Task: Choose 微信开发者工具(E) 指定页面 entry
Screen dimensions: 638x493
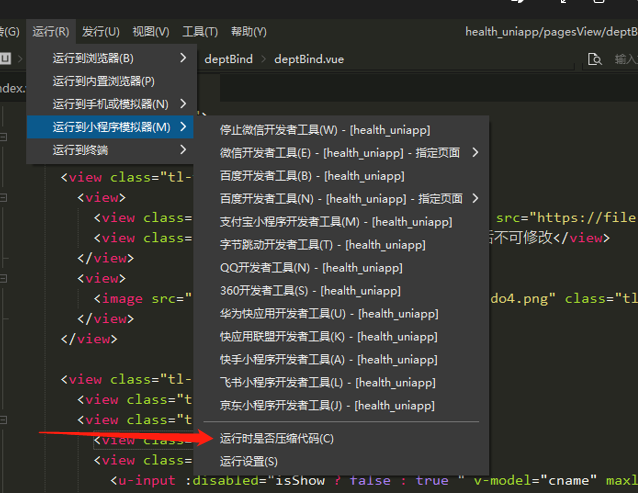Action: pyautogui.click(x=341, y=153)
